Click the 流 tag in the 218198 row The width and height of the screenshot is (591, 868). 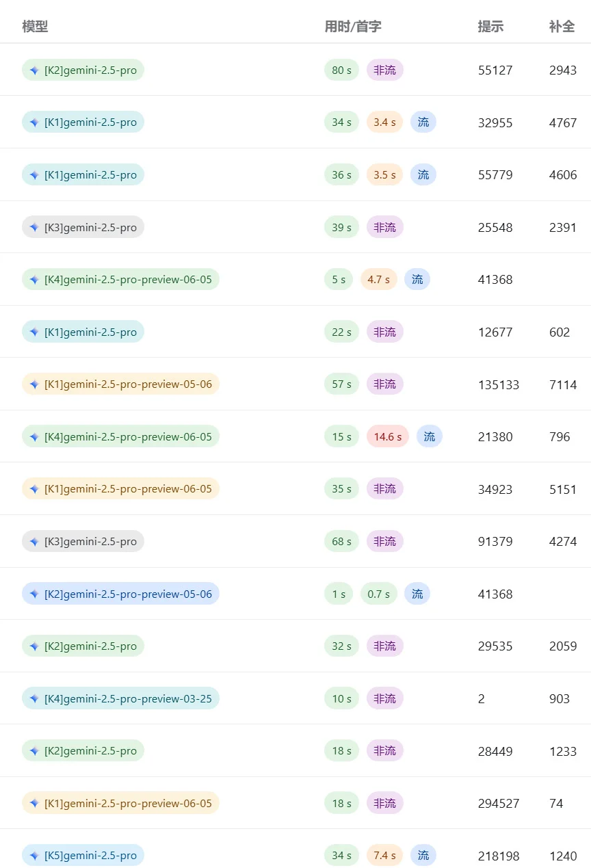(423, 855)
